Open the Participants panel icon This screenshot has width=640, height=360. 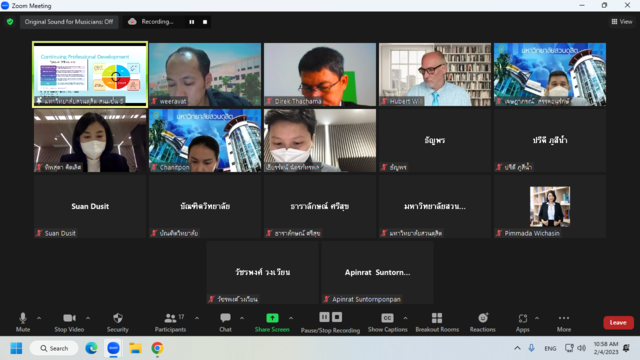tap(170, 318)
